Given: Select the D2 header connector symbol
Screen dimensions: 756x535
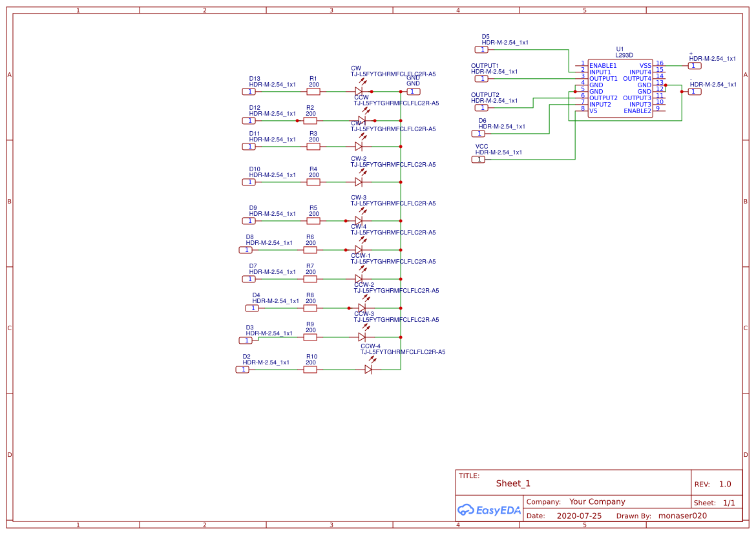Looking at the screenshot, I should point(242,369).
